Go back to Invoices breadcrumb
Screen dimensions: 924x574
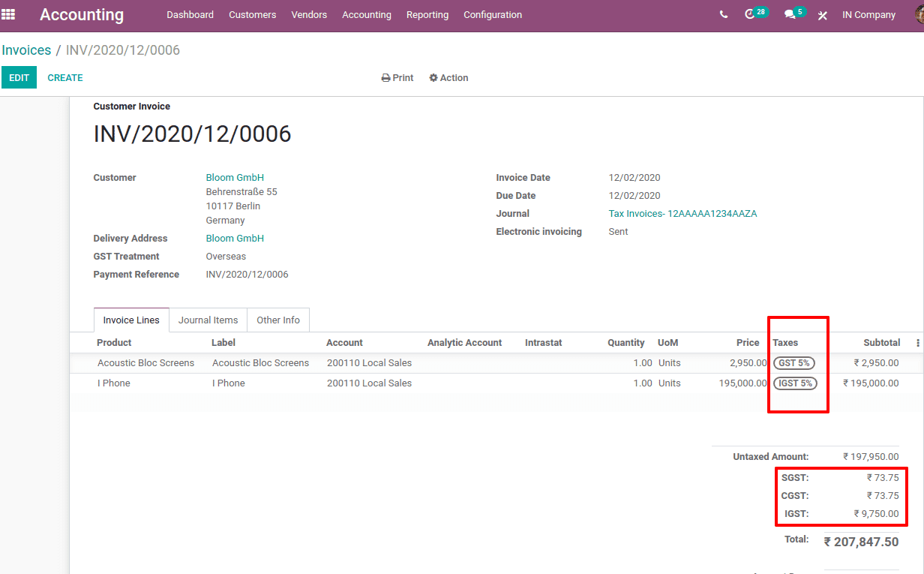pos(26,50)
